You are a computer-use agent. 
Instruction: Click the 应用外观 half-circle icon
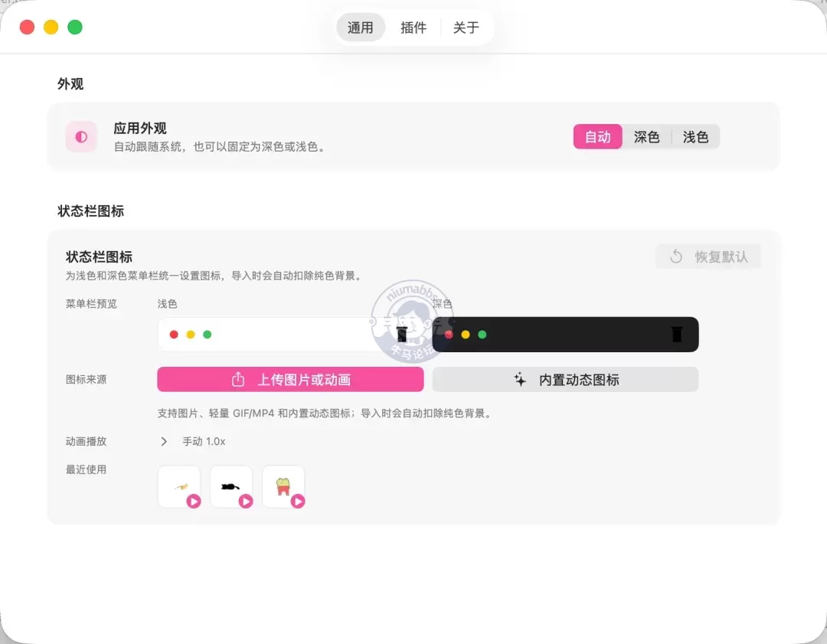81,136
